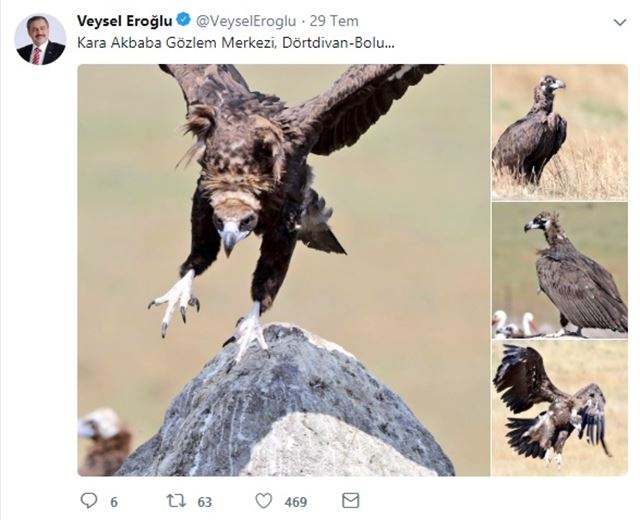This screenshot has width=640, height=520.
Task: Open Veysel Eroğlu's profile picture
Action: click(40, 40)
